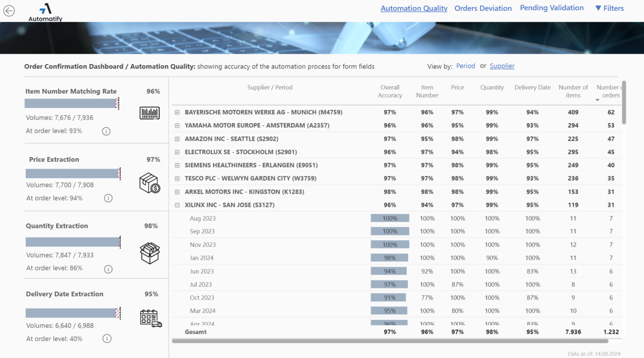The width and height of the screenshot is (644, 358).
Task: Sort by Number of items column header
Action: (x=573, y=91)
